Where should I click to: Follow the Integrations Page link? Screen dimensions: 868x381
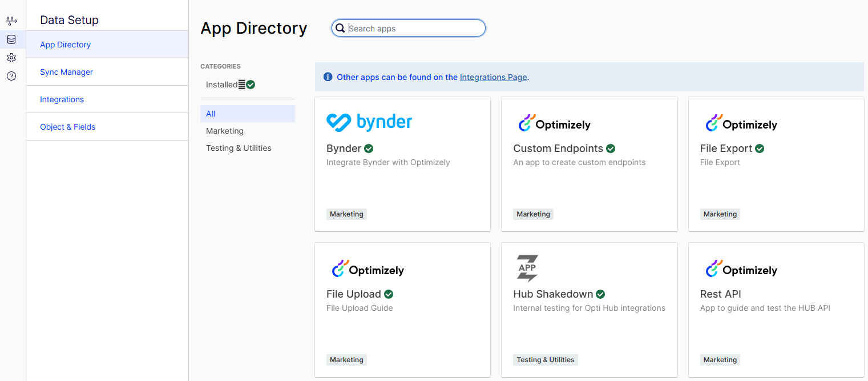coord(493,77)
